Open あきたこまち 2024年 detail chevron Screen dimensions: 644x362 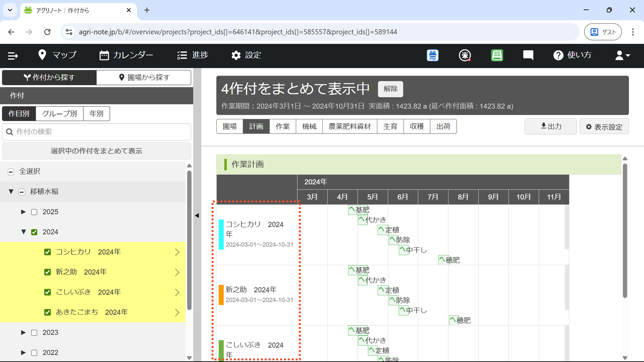click(x=177, y=312)
